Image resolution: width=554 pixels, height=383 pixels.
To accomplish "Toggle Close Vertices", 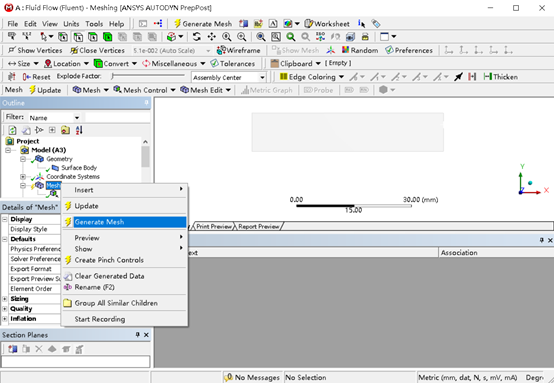I will [98, 51].
